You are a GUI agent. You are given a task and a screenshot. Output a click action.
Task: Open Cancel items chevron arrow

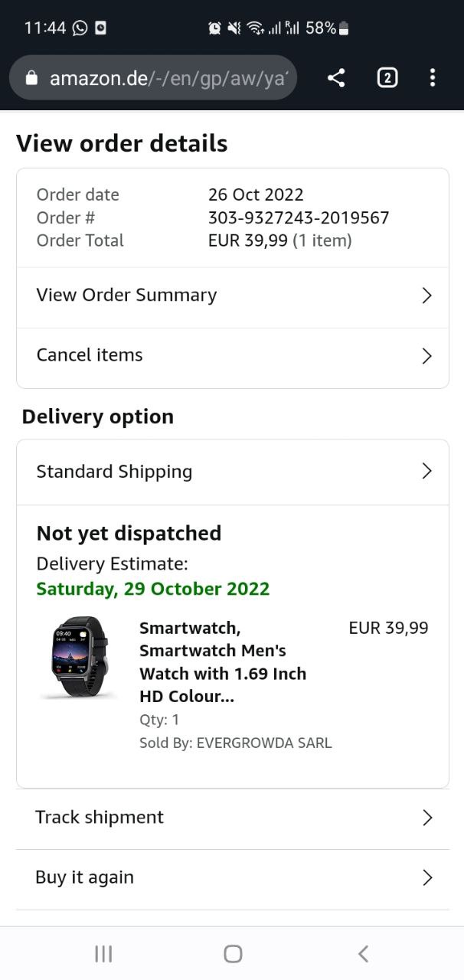(x=427, y=356)
